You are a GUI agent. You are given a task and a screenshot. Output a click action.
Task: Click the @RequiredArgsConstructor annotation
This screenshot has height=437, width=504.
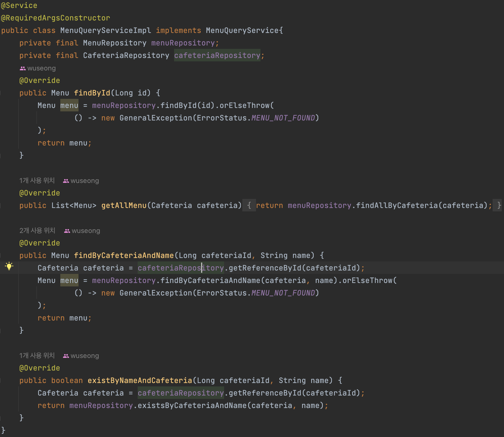pyautogui.click(x=56, y=18)
